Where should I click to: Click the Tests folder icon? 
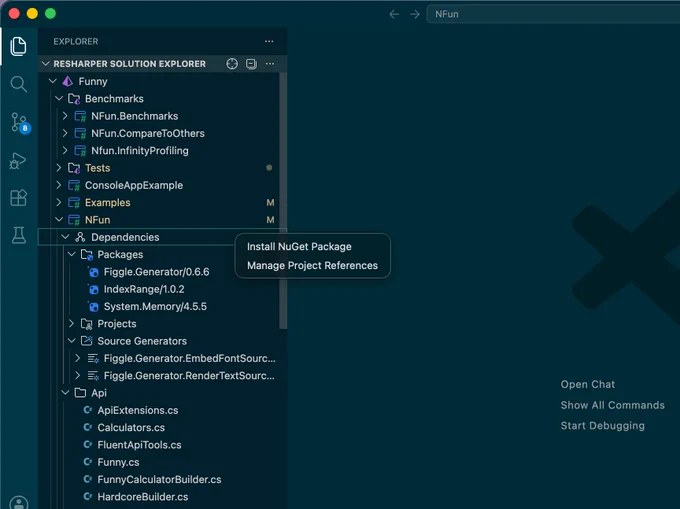click(x=74, y=168)
